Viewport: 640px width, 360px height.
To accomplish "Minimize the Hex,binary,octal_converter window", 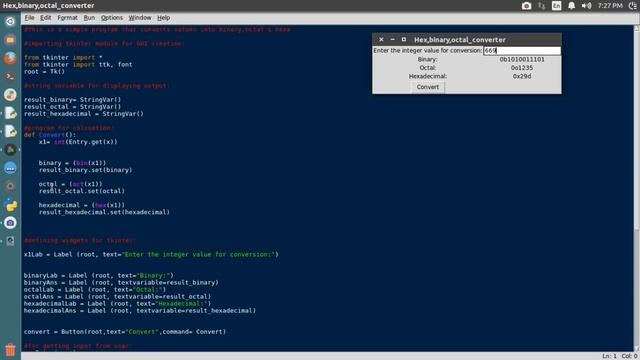I will [x=393, y=40].
